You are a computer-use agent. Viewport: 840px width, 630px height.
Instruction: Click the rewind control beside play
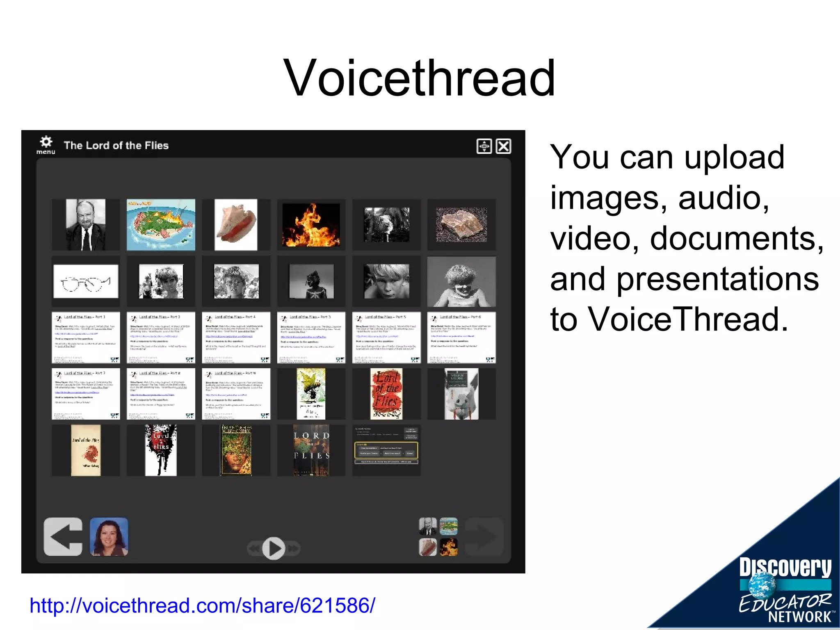point(255,548)
